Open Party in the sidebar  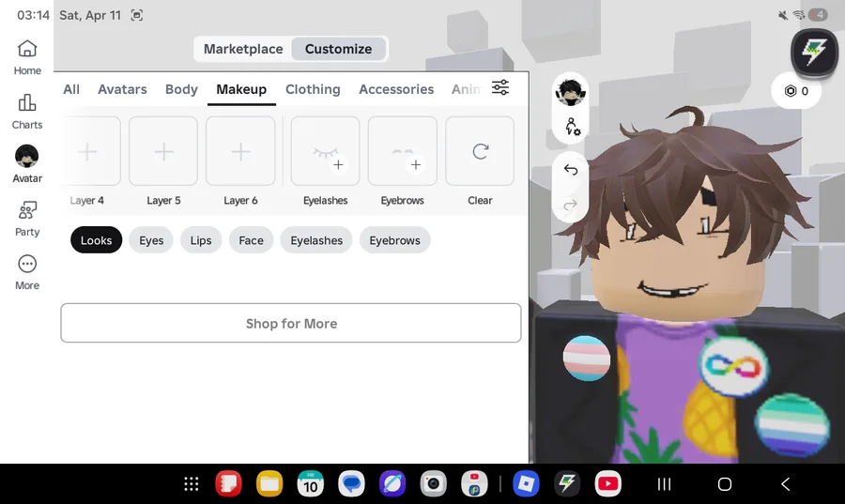(x=27, y=220)
